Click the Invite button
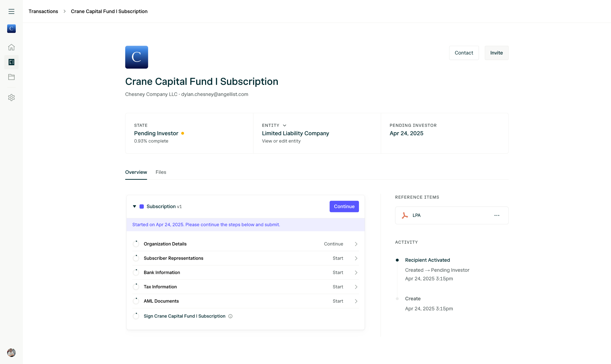Viewport: 611px width, 364px height. click(x=496, y=53)
